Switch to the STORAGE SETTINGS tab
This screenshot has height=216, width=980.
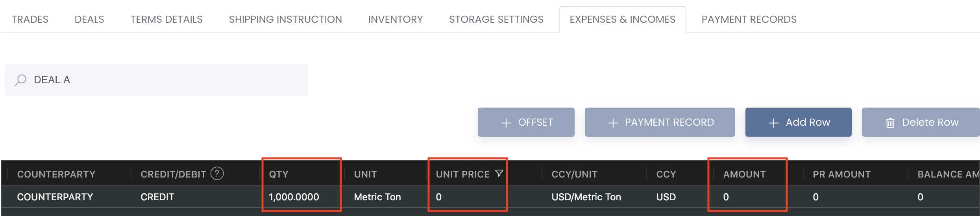pyautogui.click(x=496, y=19)
